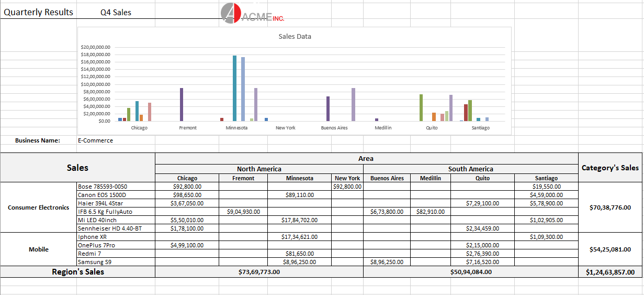Image resolution: width=644 pixels, height=295 pixels.
Task: Select the Region's Sales row label
Action: click(77, 272)
